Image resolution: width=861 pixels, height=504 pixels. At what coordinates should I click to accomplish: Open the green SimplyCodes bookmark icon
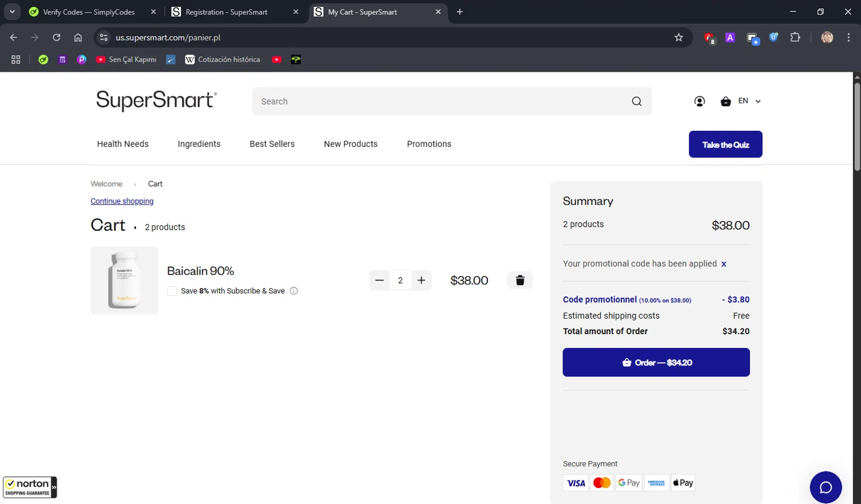43,60
